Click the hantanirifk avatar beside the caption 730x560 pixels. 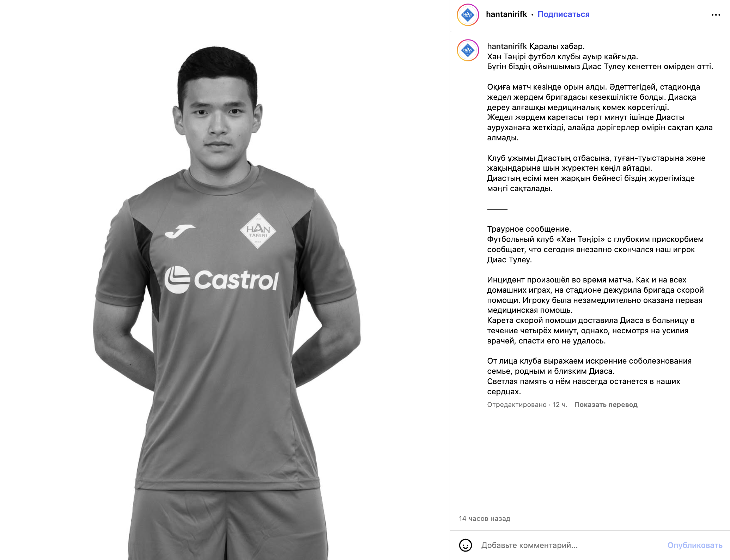click(468, 50)
